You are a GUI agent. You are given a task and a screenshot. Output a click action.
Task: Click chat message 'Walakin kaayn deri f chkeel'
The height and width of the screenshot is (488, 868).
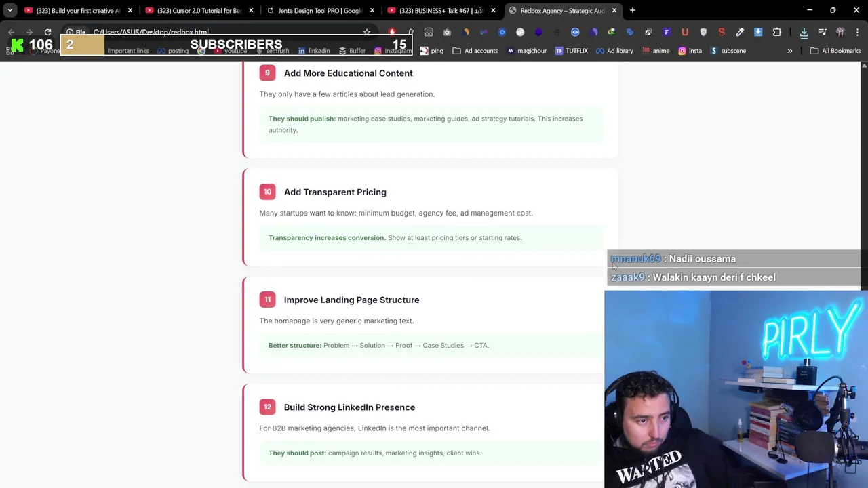714,277
